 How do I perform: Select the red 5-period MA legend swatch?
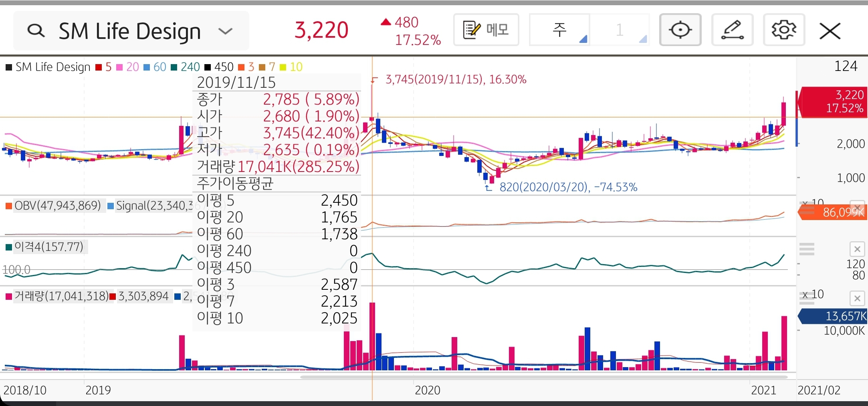pos(99,67)
